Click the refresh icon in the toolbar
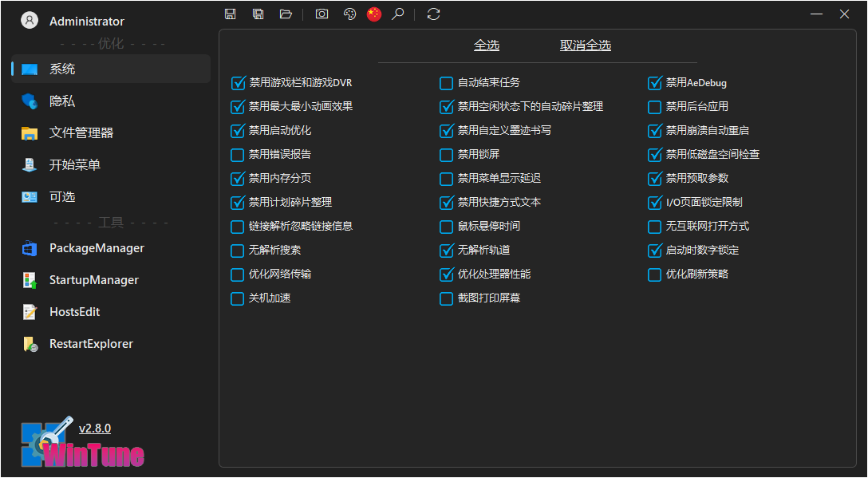The width and height of the screenshot is (868, 478). point(433,14)
